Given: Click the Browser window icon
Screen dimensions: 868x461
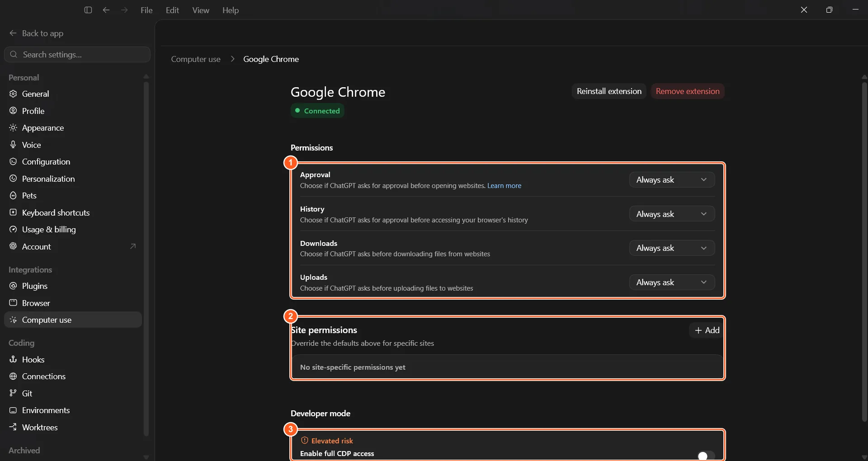Looking at the screenshot, I should pos(13,303).
